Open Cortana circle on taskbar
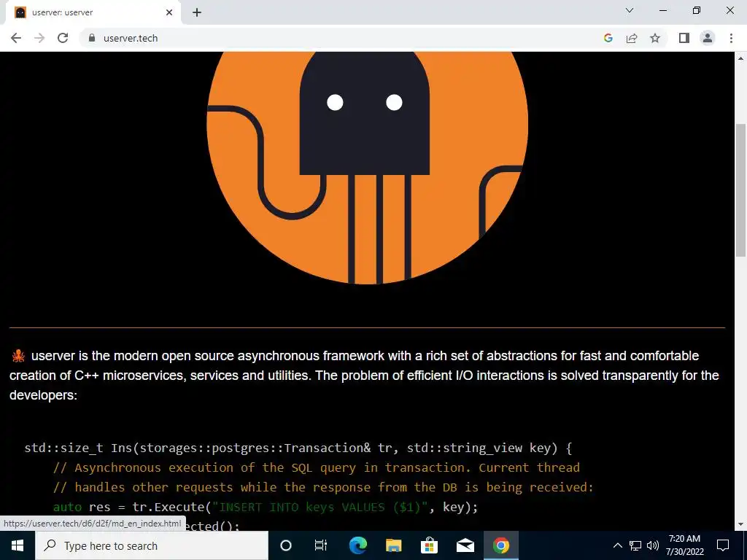 click(286, 545)
